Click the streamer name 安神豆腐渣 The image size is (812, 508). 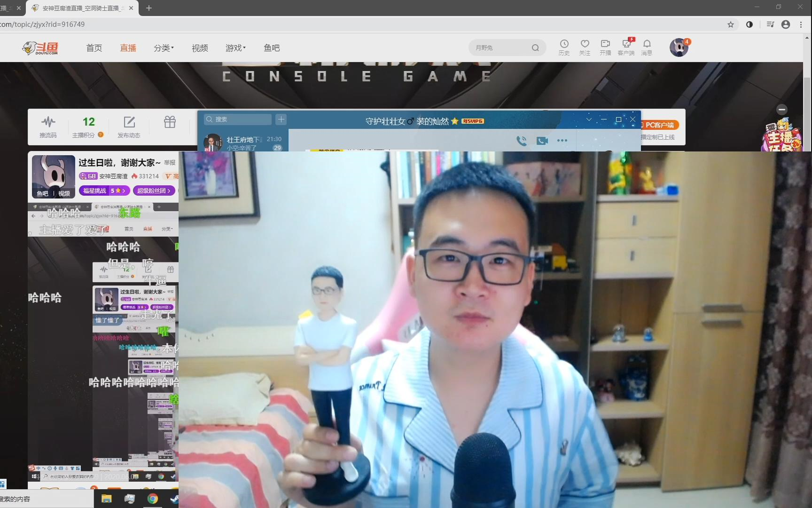tap(113, 176)
